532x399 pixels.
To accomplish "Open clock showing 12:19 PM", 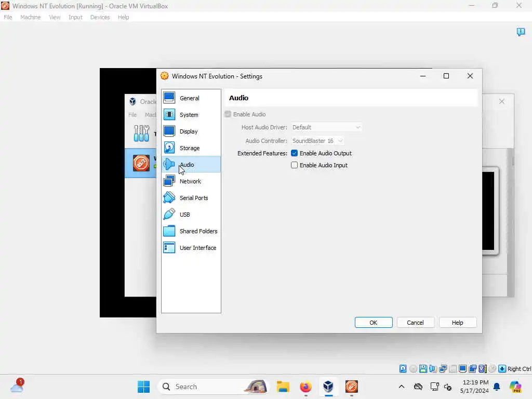I will [474, 387].
